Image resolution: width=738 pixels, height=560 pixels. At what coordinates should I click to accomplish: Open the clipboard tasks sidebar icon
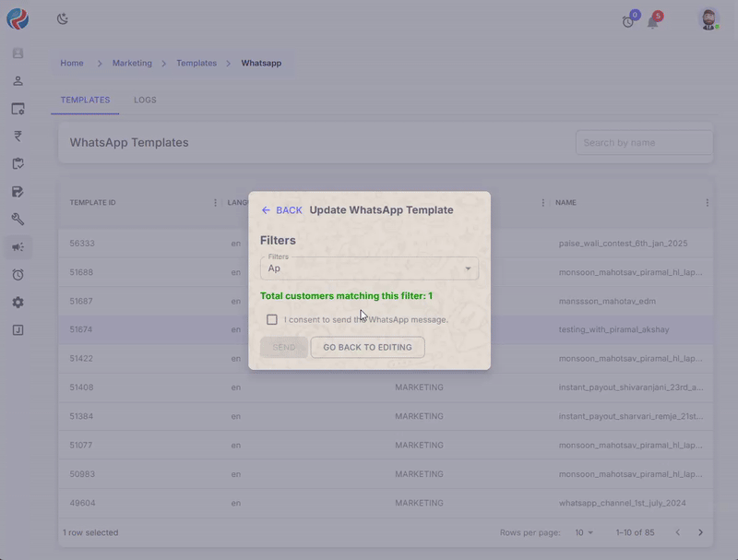click(x=18, y=164)
